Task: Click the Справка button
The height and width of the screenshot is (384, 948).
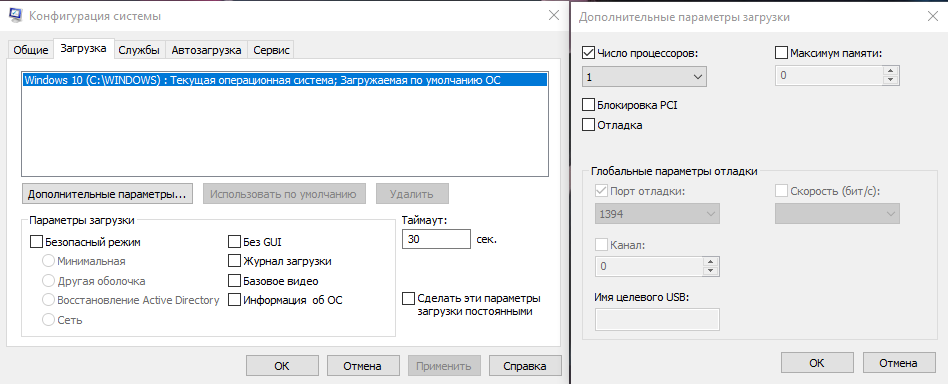Action: tap(525, 366)
